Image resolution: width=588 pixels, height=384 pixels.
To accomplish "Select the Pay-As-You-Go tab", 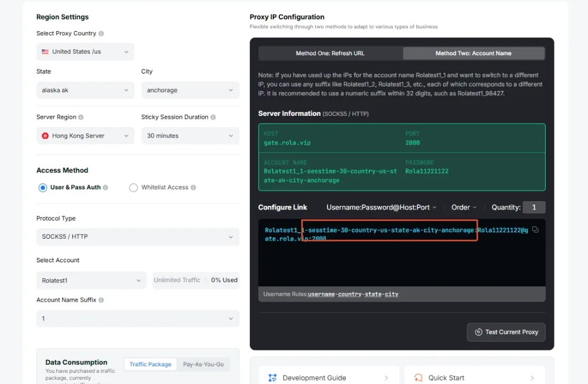I will coord(203,364).
